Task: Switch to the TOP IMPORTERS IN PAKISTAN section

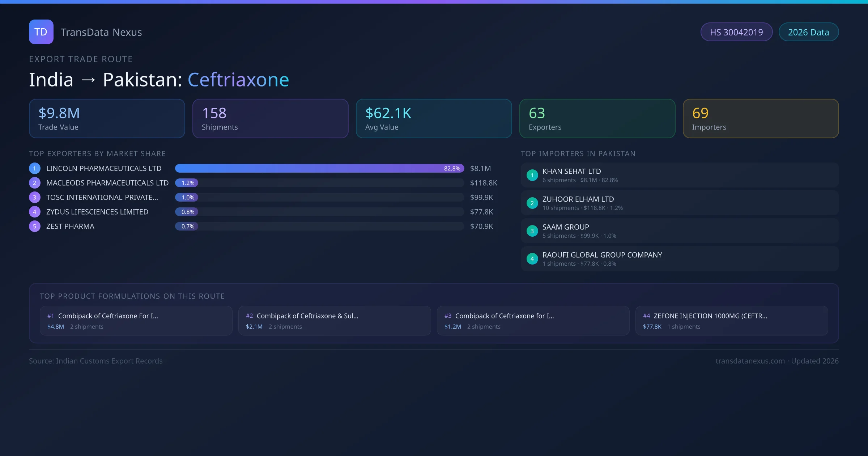Action: pos(578,153)
